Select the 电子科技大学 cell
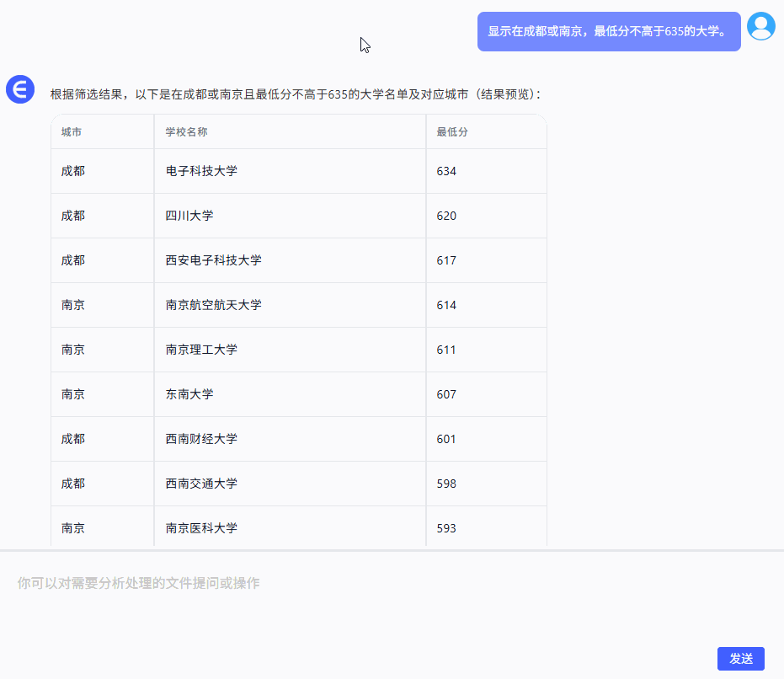The height and width of the screenshot is (679, 784). tap(290, 171)
